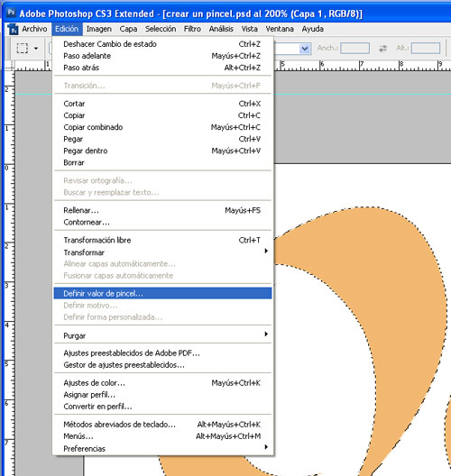This screenshot has width=451, height=476.
Task: Open Gestor de ajustes preestablecidos...
Action: [x=162, y=365]
